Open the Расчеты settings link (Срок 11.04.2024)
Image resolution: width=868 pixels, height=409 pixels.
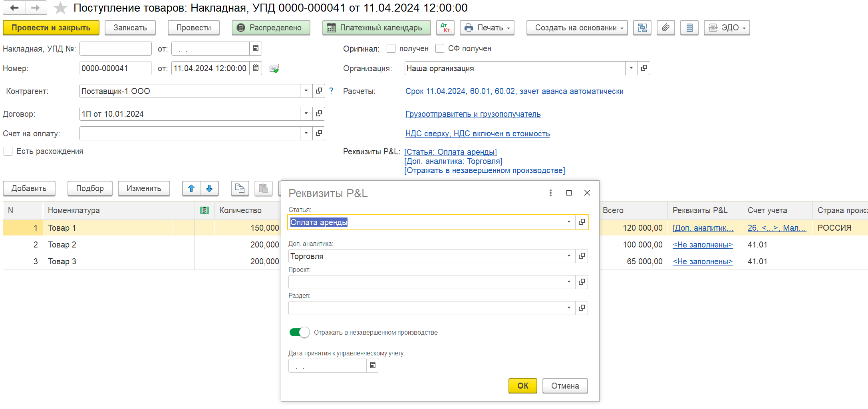click(514, 91)
